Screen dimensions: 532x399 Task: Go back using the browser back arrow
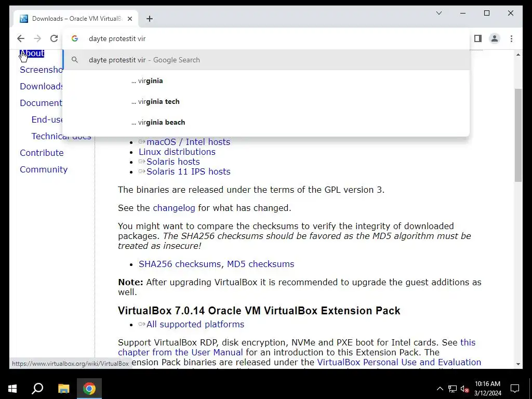point(21,38)
